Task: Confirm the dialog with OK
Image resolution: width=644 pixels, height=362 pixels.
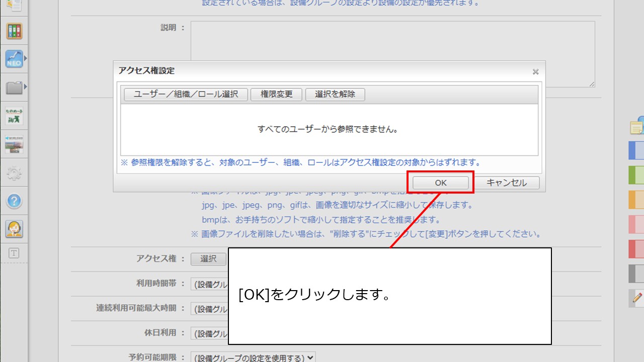Action: (x=441, y=183)
